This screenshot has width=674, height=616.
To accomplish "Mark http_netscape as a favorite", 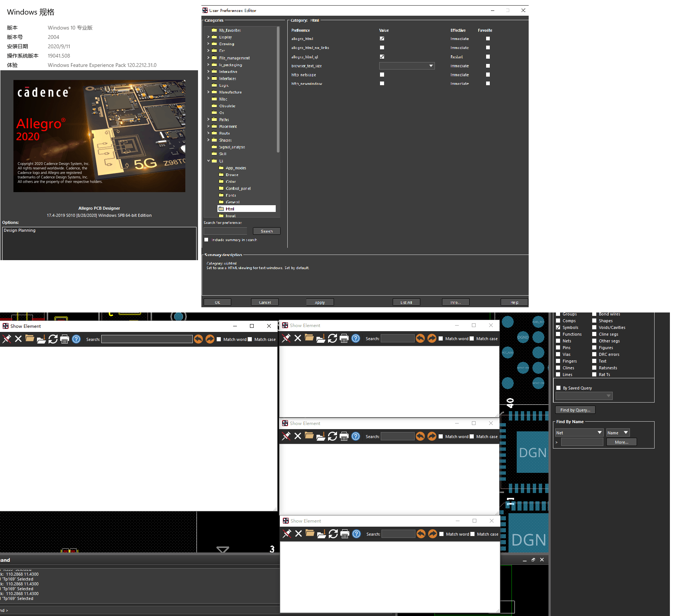I will (488, 75).
